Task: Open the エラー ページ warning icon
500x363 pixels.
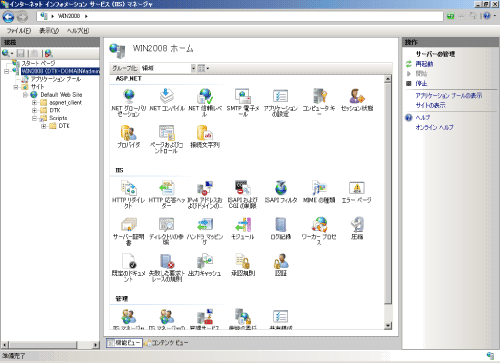Action: coord(357,188)
